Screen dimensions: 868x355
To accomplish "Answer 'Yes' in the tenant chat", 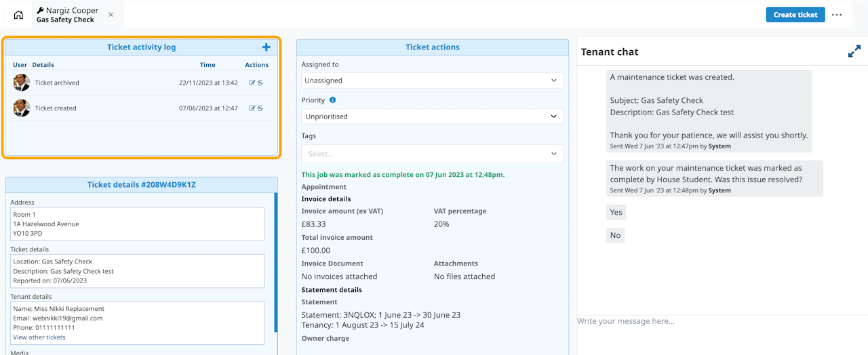I will pyautogui.click(x=616, y=212).
